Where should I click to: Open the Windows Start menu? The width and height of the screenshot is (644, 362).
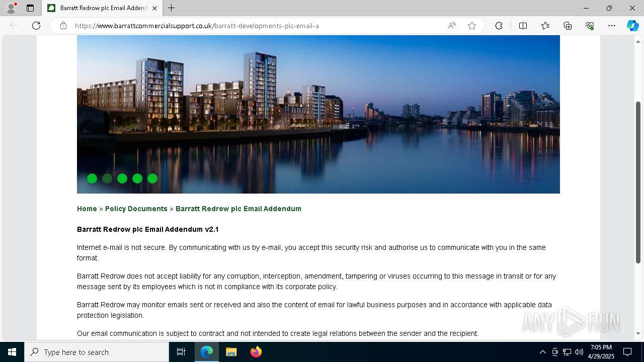coord(12,352)
